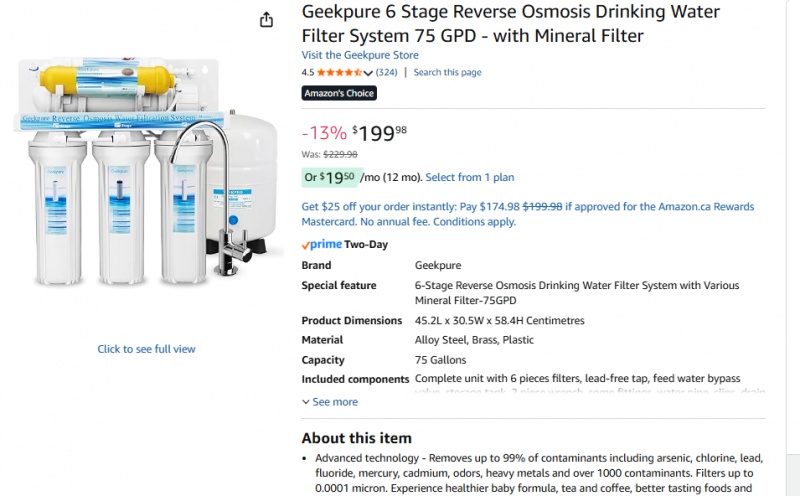Viewport: 800px width, 496px height.
Task: Click the share icon above the product image
Action: coord(266,20)
